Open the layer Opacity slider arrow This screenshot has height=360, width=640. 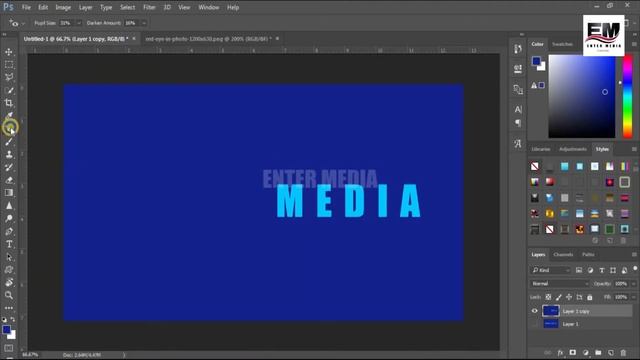coord(634,284)
